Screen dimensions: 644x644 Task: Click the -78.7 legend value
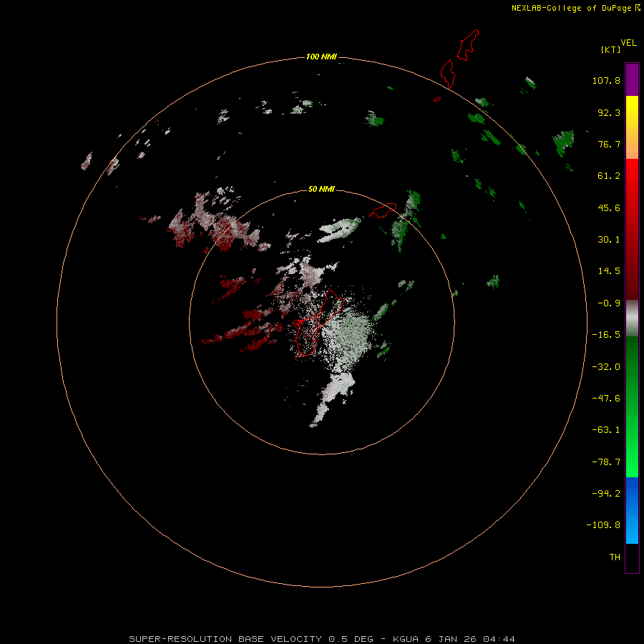point(606,462)
